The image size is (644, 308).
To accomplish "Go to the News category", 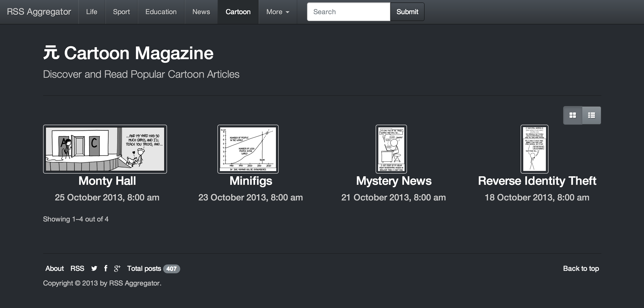I will point(201,12).
